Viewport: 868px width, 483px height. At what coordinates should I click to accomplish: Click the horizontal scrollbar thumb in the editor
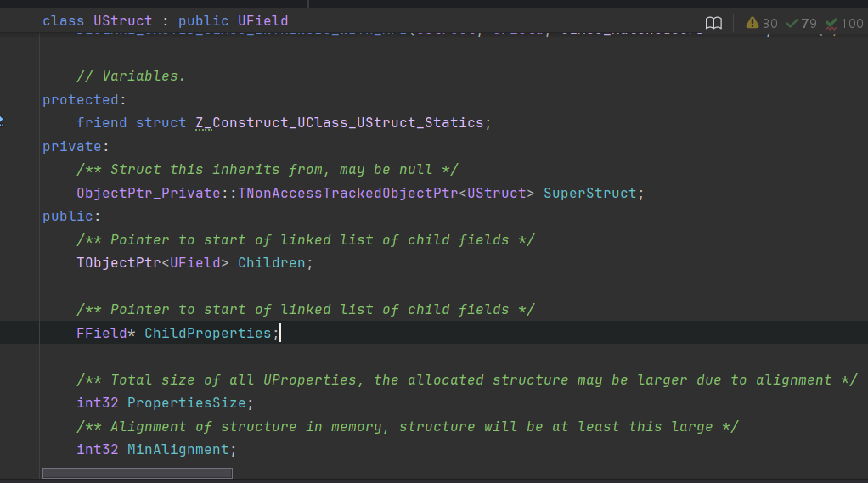[x=138, y=473]
